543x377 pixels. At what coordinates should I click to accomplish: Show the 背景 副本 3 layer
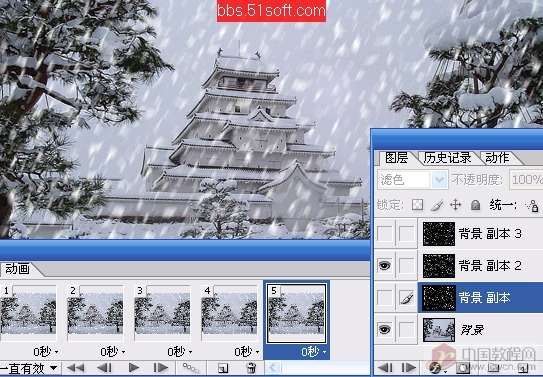coord(384,234)
